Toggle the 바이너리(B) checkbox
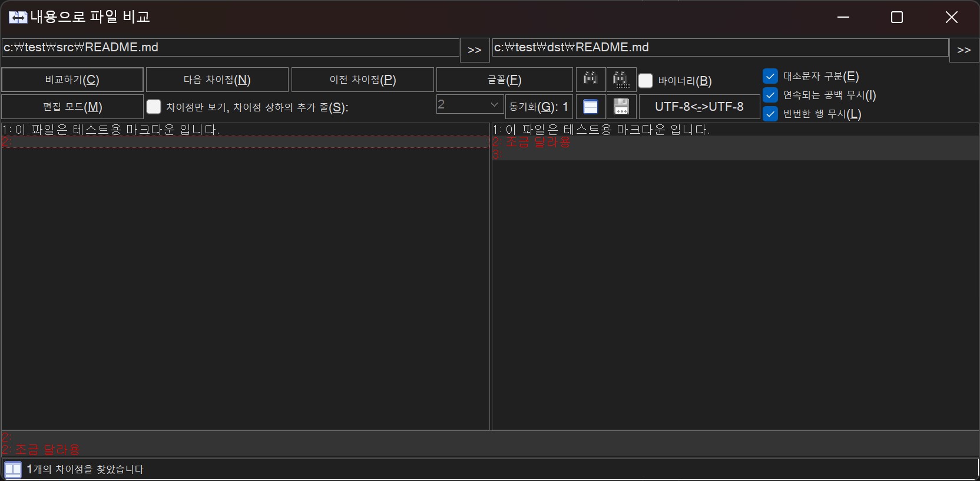This screenshot has width=980, height=481. pyautogui.click(x=645, y=81)
